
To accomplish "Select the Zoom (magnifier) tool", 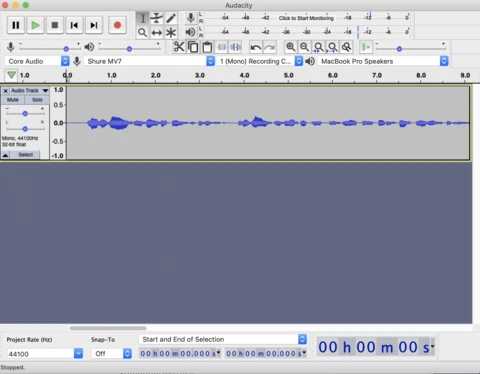I will pos(142,32).
